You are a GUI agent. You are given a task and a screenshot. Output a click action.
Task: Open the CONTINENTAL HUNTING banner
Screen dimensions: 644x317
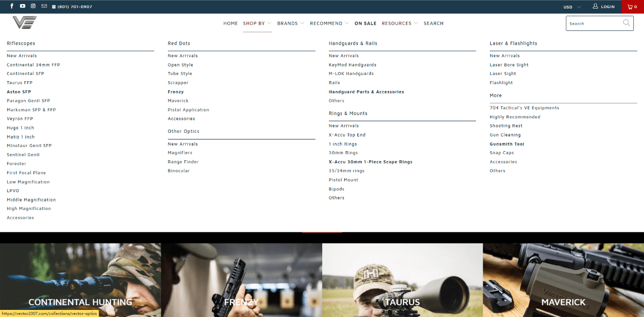click(80, 280)
